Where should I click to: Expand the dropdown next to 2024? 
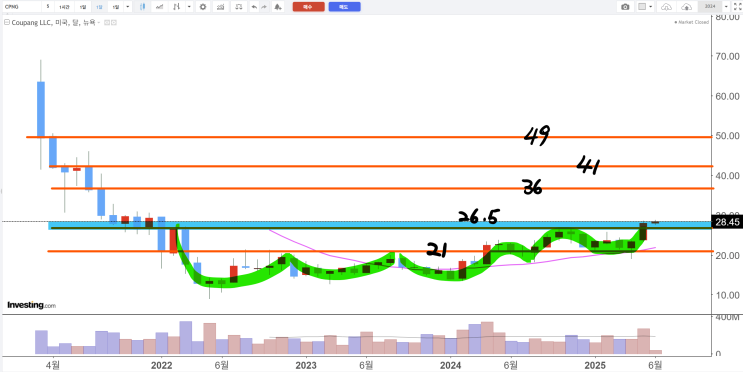tap(726, 7)
